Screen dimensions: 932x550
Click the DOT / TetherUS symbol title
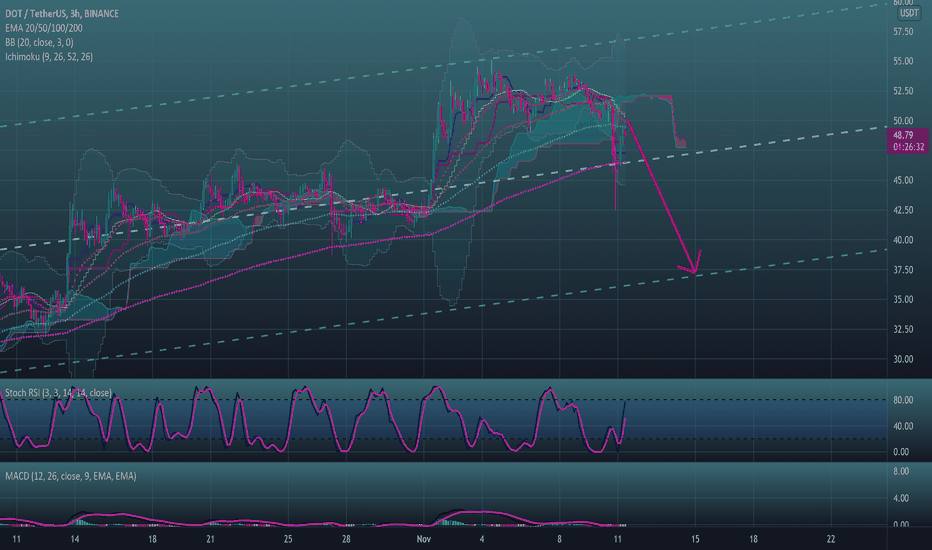pyautogui.click(x=62, y=14)
